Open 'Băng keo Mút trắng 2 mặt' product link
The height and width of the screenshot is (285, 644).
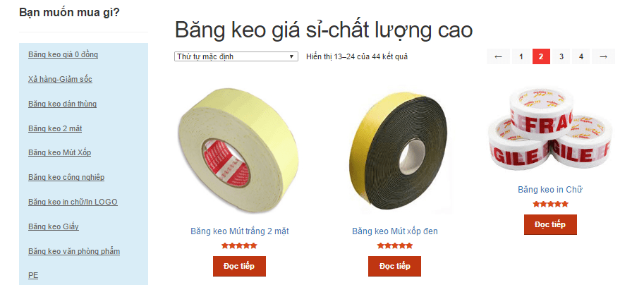point(239,231)
